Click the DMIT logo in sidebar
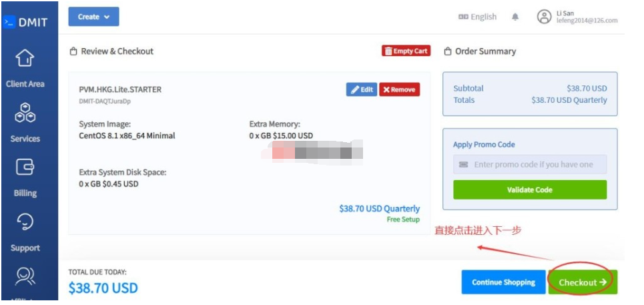Screen dimensions: 644x305 [x=25, y=21]
